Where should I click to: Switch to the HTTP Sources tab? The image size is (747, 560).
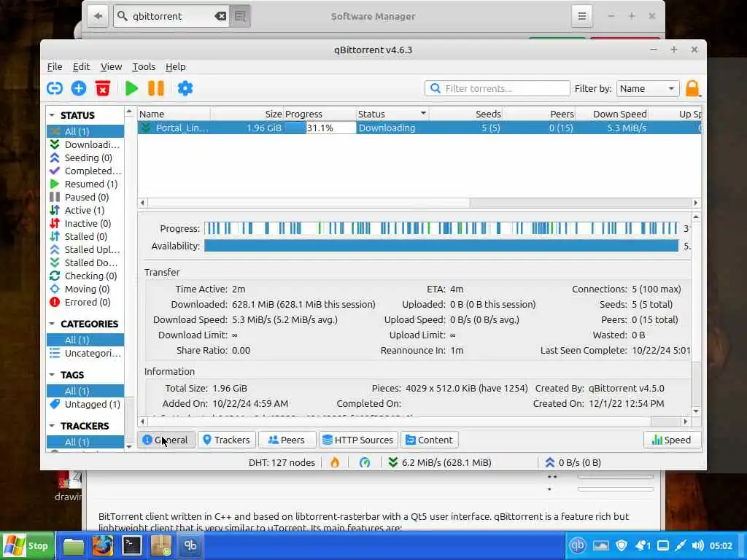click(358, 440)
